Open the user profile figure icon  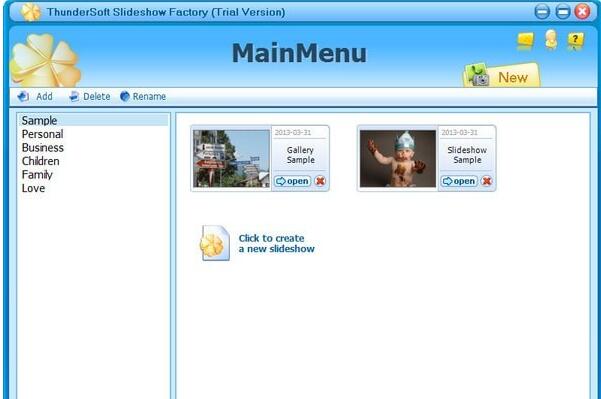pos(551,39)
